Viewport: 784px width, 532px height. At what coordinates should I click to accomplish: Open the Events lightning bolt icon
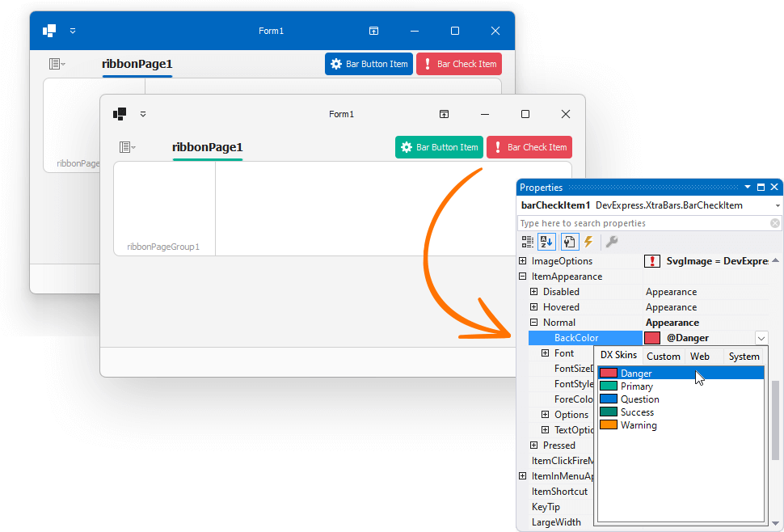coord(588,241)
